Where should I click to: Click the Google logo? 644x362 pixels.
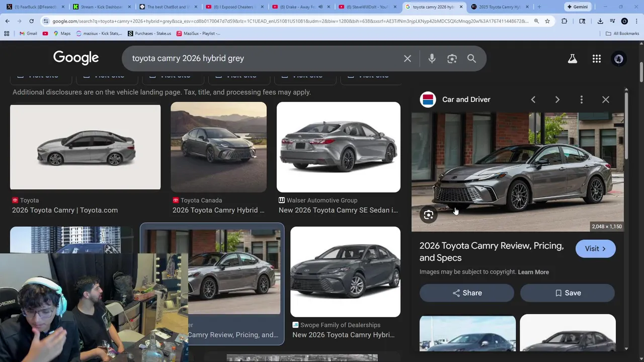(76, 58)
